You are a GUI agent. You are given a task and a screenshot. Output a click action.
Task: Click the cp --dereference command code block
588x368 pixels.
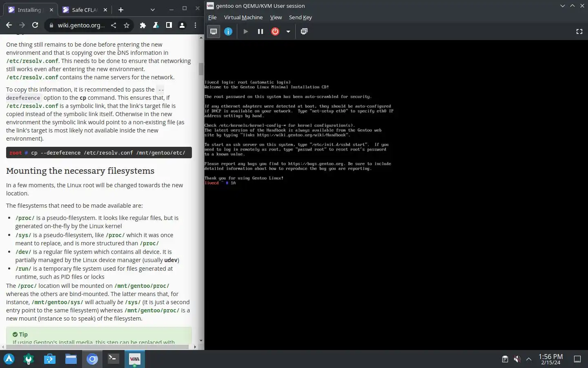[99, 153]
